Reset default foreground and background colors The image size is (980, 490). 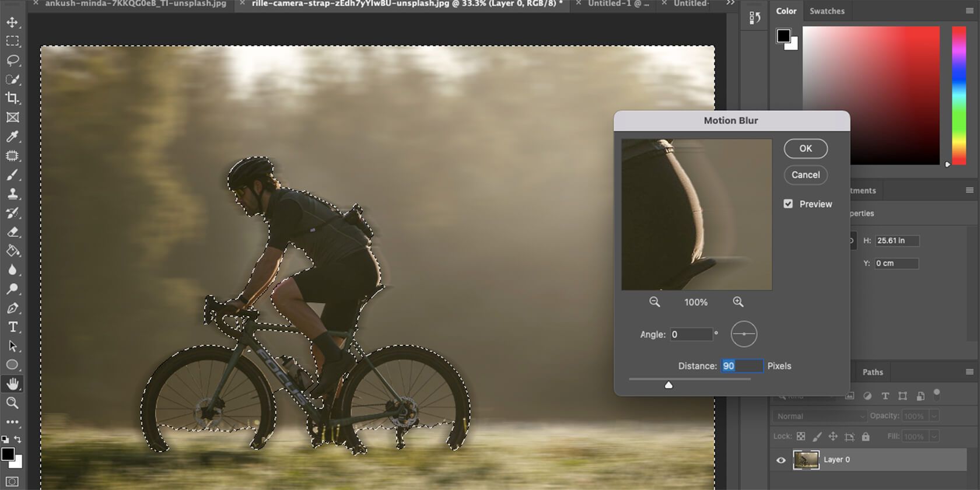(5, 439)
